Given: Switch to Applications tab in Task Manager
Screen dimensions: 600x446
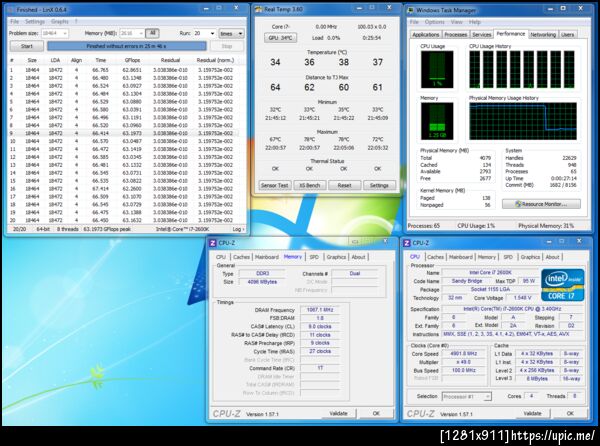Looking at the screenshot, I should [426, 34].
